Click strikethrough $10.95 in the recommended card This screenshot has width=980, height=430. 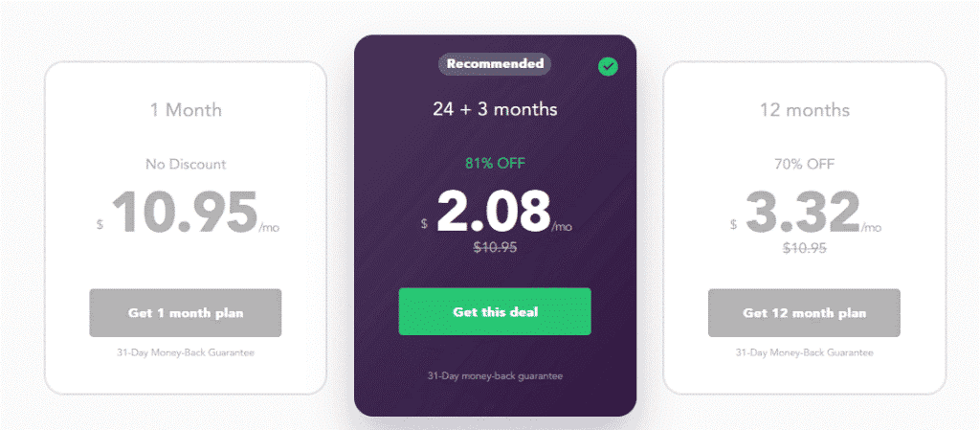495,247
